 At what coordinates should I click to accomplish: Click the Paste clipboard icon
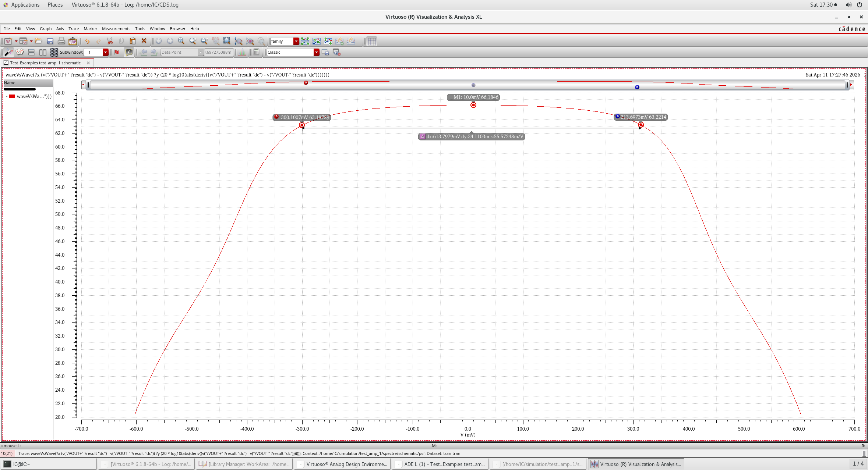click(133, 41)
